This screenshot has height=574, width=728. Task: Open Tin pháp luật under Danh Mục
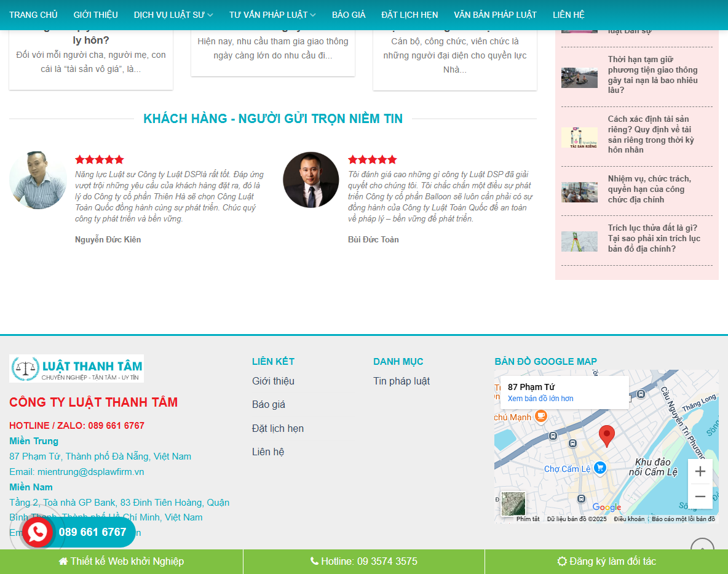[402, 381]
